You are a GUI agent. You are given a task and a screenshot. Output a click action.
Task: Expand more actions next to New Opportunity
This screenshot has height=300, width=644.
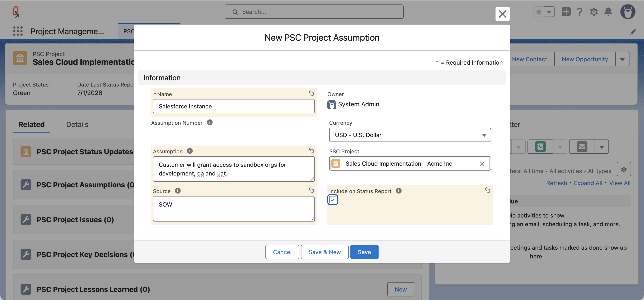click(622, 59)
